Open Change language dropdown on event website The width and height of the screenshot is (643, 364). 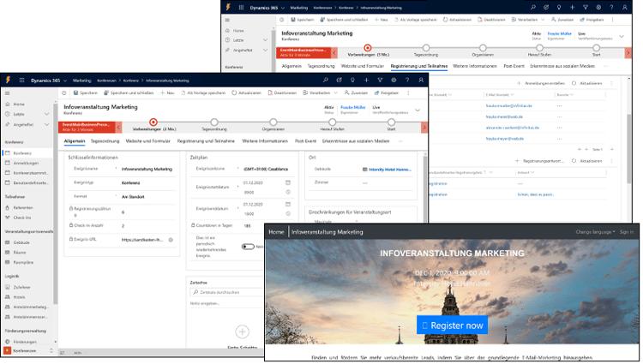pyautogui.click(x=595, y=232)
